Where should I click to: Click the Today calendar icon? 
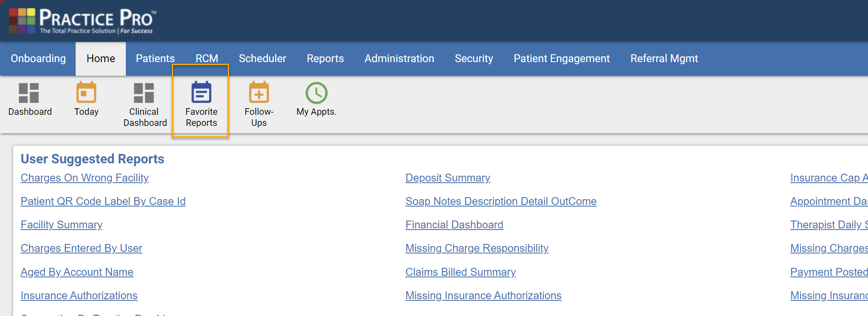[86, 93]
